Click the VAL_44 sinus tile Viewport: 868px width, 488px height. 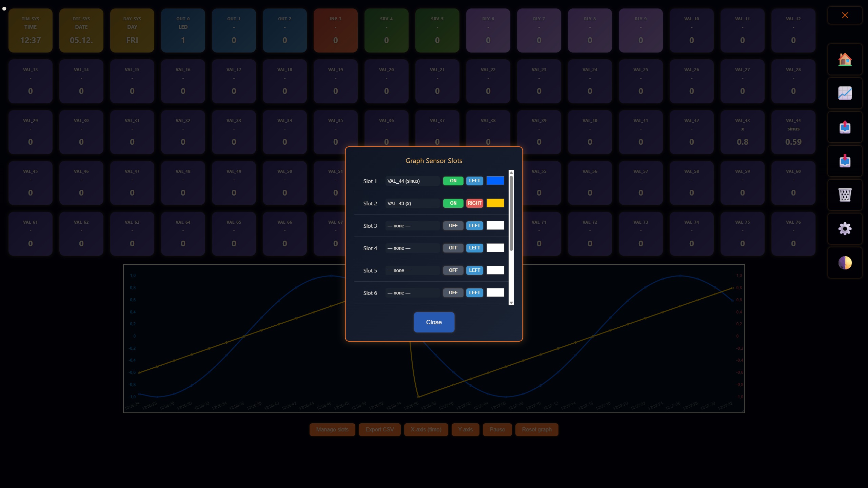click(x=793, y=132)
